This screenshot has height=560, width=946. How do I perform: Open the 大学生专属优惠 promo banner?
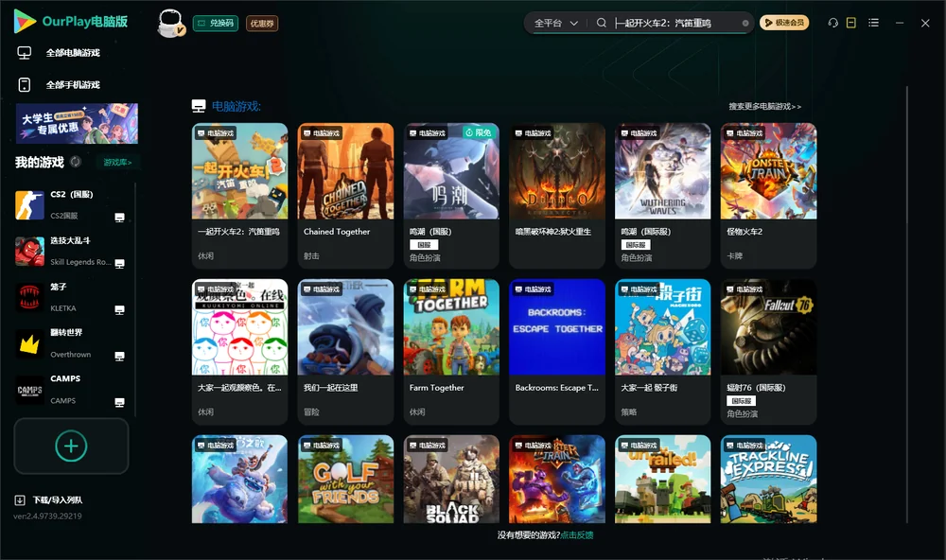(77, 123)
